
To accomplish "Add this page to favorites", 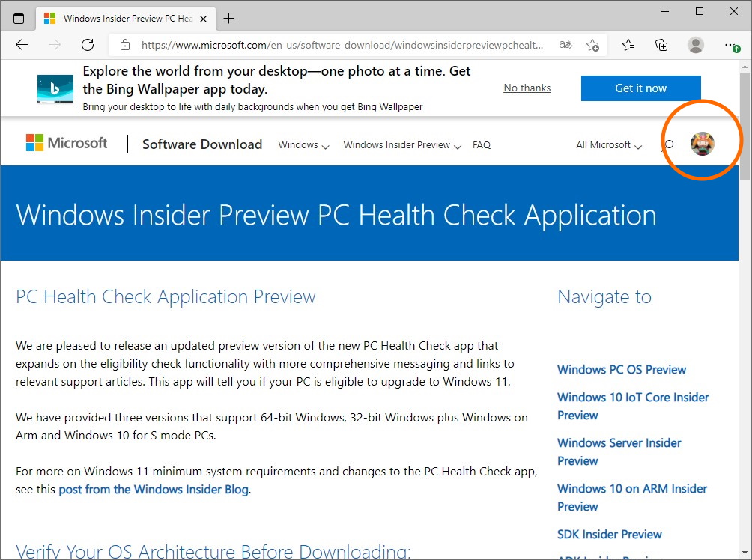I will (592, 45).
